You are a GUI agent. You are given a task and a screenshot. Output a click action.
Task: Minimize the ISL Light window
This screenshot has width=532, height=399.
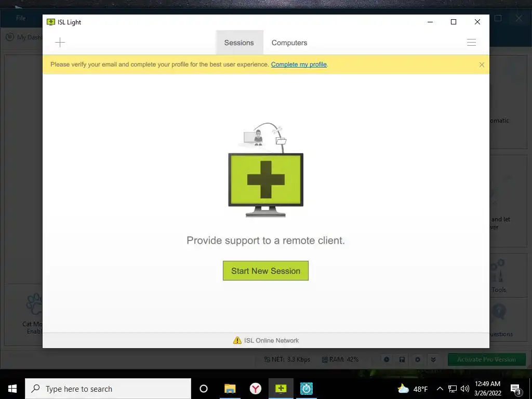tap(430, 22)
